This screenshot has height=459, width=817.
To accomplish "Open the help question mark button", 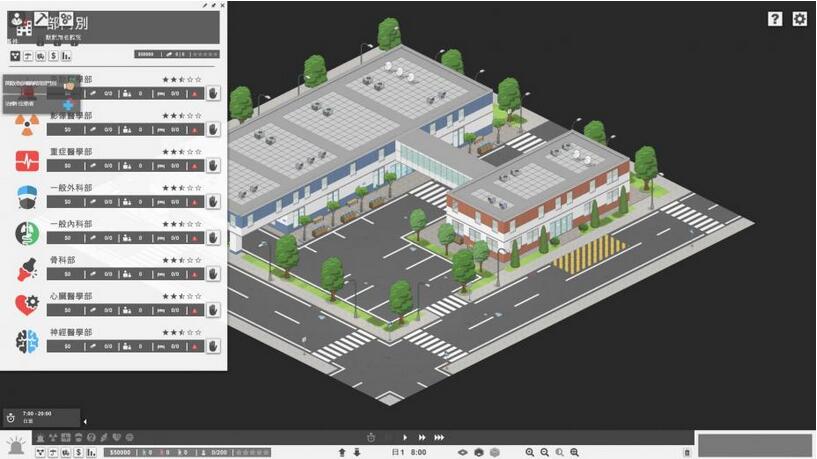I will (775, 19).
